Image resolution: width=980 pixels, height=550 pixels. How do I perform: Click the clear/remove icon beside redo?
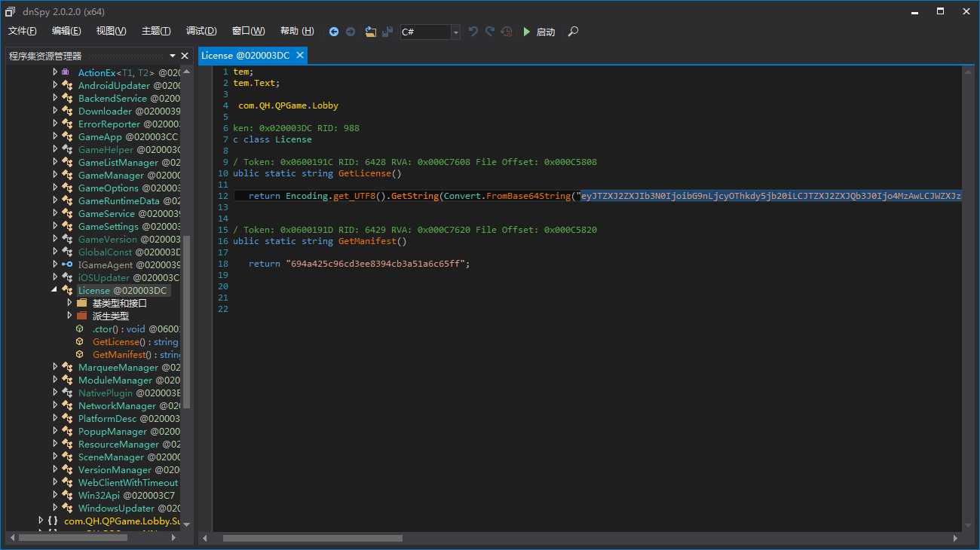click(507, 32)
